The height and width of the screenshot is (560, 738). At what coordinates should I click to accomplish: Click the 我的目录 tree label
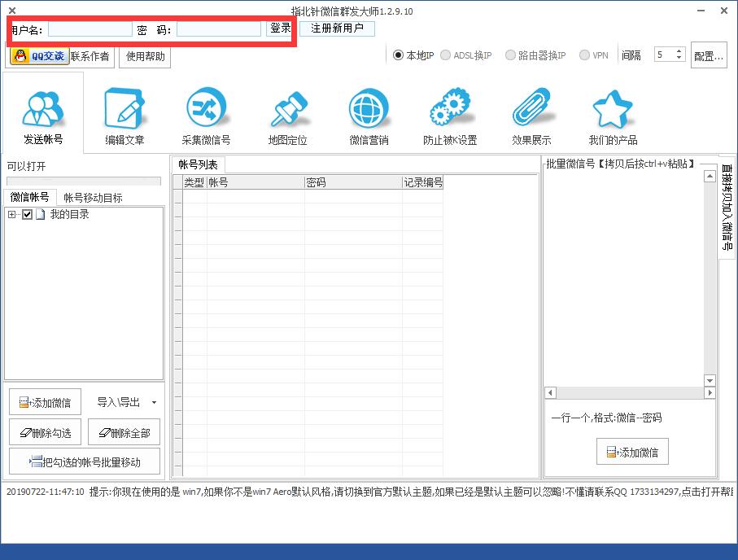click(x=70, y=215)
